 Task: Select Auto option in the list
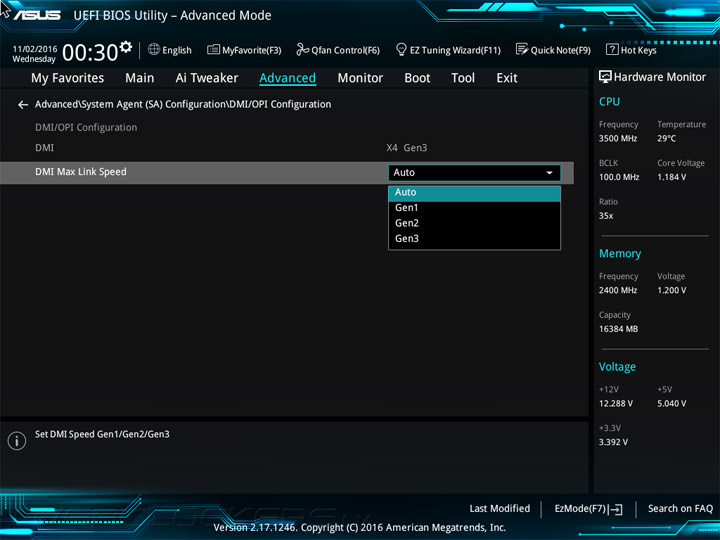coord(405,193)
